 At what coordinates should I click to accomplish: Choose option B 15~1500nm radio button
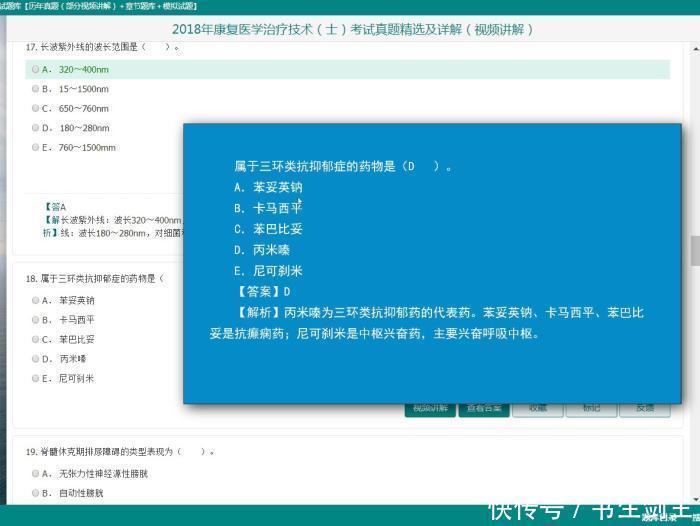(x=36, y=89)
